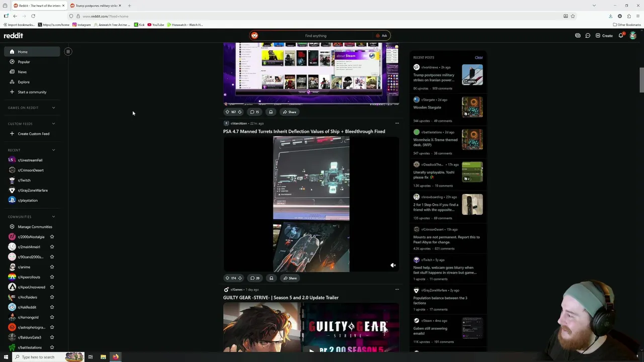Open r/CrimsonDesert from Recent
This screenshot has height=362, width=644.
pos(30,170)
